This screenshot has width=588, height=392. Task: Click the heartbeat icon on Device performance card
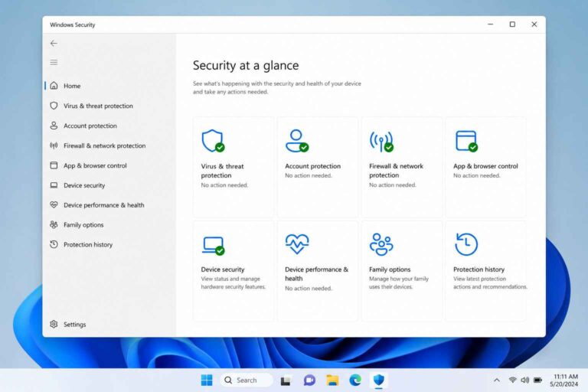(x=297, y=243)
